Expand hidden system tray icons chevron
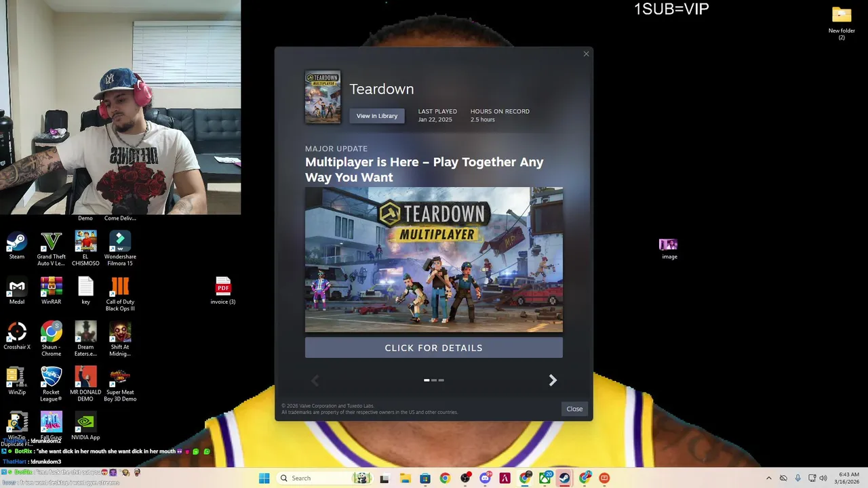This screenshot has width=868, height=488. (x=768, y=478)
